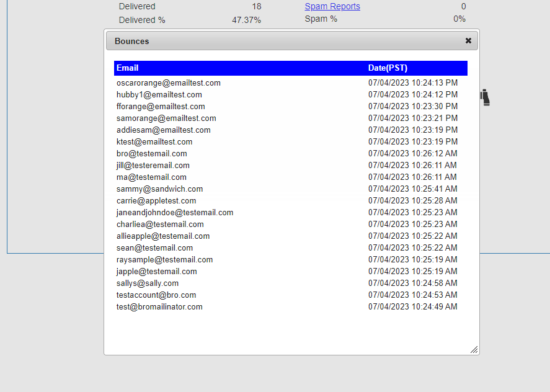Screen dimensions: 550x392
Task: Select ktest@emailtest.com email
Action: pos(154,142)
